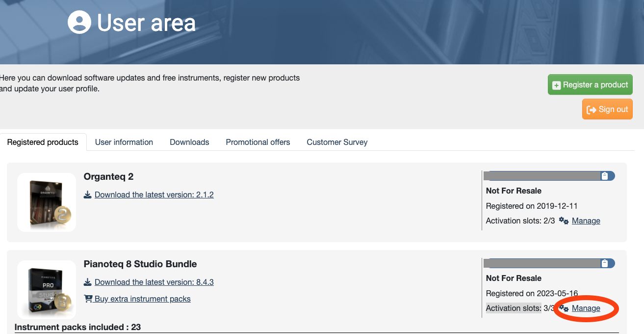
Task: Click Manage for Organteq 2 activation slots
Action: 586,221
